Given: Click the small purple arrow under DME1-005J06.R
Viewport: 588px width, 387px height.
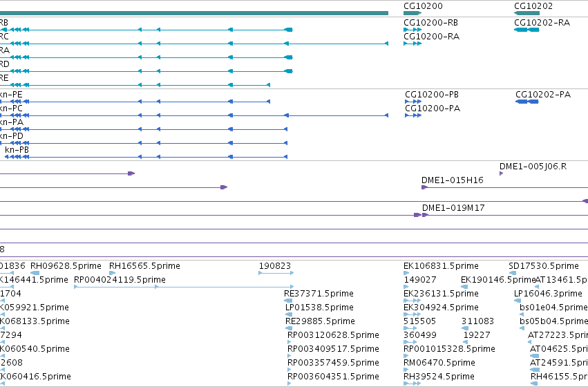Looking at the screenshot, I should (x=502, y=173).
